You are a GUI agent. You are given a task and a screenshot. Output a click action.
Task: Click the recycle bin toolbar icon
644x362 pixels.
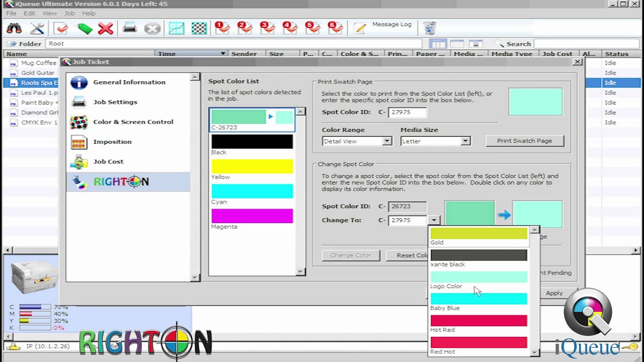[x=429, y=28]
